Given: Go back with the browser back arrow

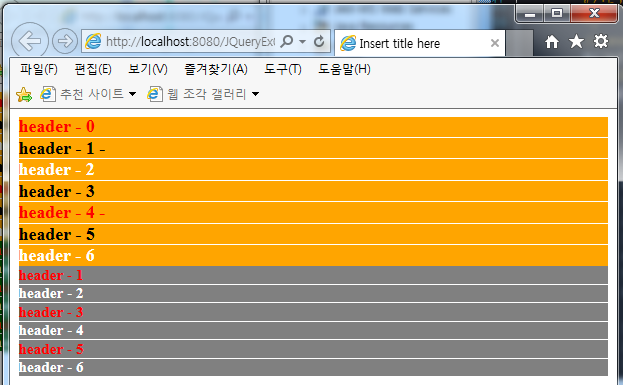Looking at the screenshot, I should (x=30, y=41).
